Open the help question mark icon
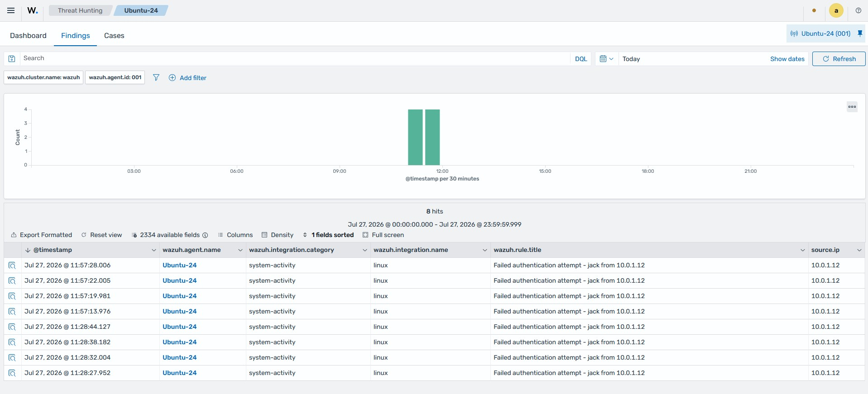868x394 pixels. coord(858,10)
